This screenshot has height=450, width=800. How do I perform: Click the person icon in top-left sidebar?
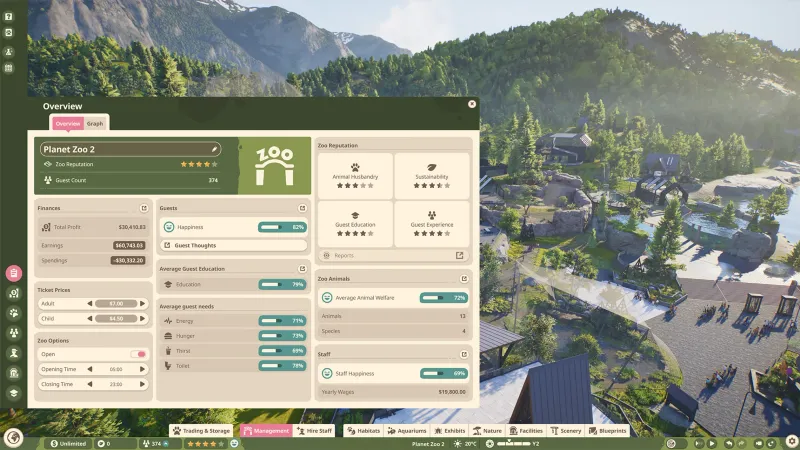click(x=9, y=52)
